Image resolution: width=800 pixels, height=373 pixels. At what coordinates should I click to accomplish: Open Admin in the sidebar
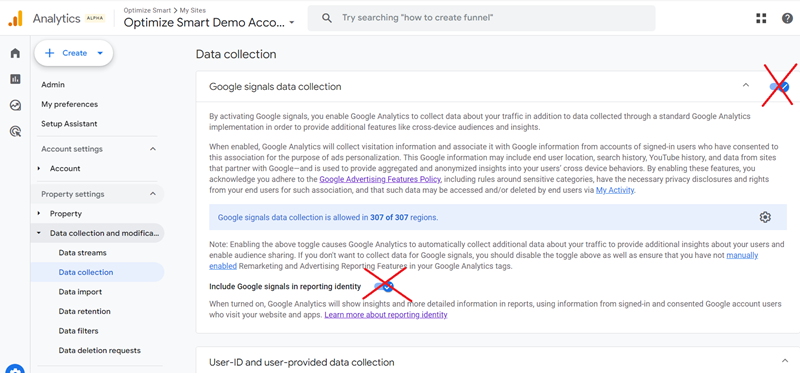[53, 85]
